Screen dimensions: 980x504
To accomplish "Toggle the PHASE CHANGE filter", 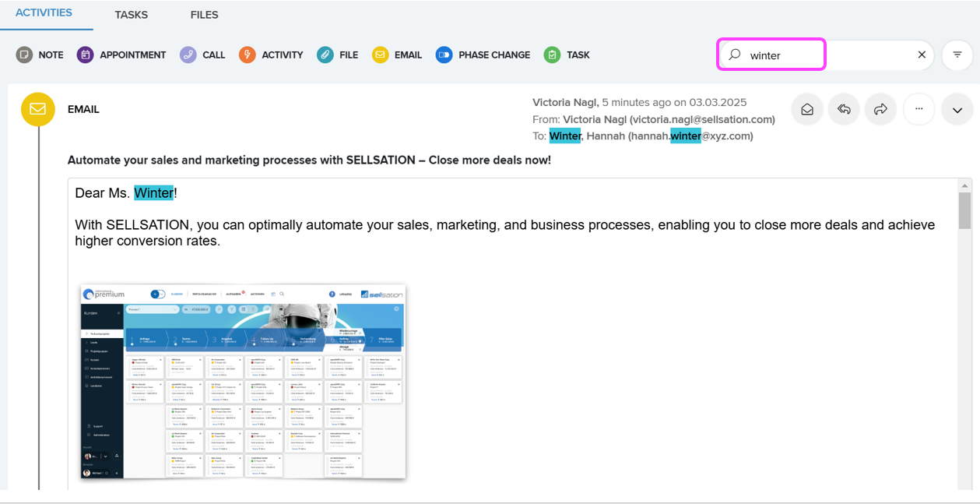I will [483, 55].
